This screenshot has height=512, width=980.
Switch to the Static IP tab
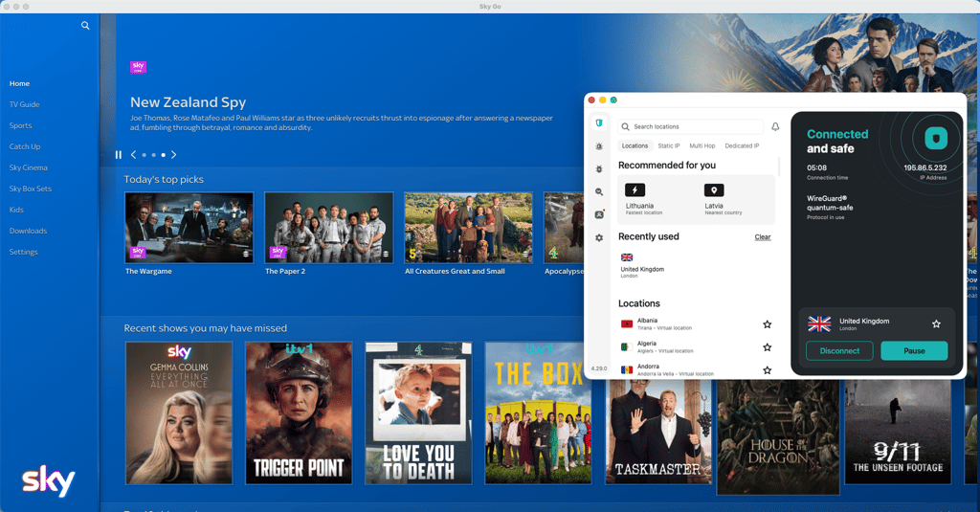pos(669,145)
